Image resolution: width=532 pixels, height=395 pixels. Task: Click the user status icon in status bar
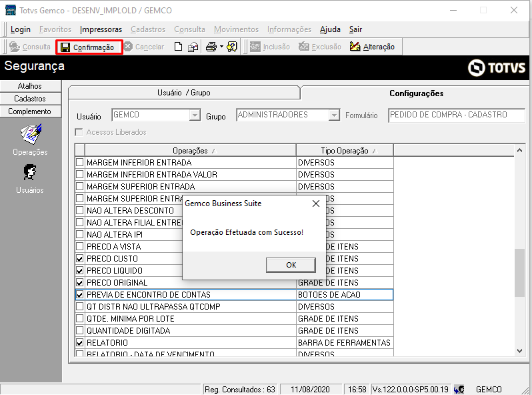coord(459,389)
